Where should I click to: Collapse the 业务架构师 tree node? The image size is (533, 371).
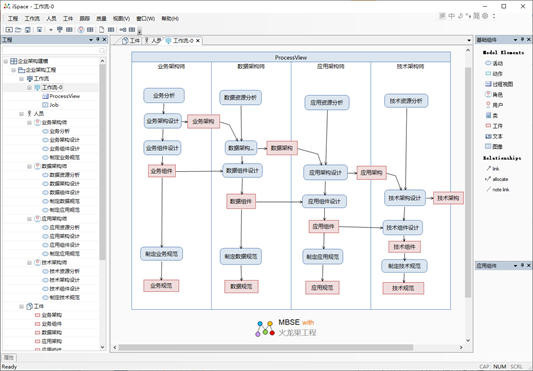point(30,122)
